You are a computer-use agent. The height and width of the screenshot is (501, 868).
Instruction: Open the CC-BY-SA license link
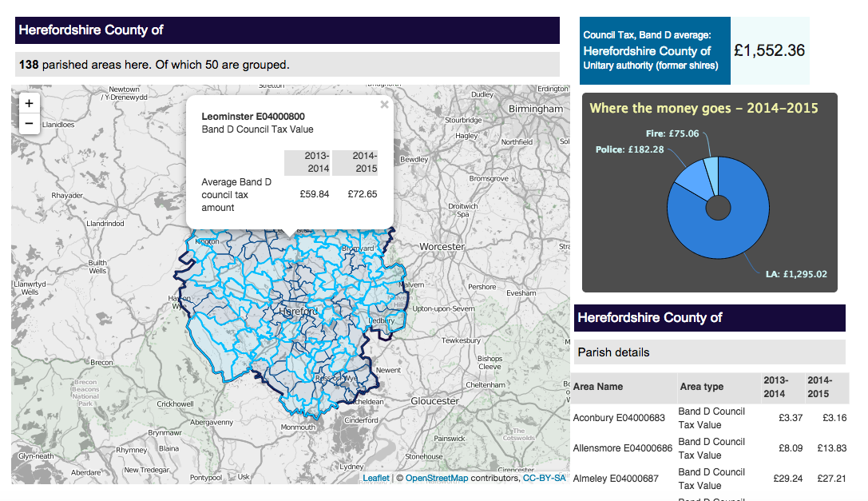[x=544, y=478]
